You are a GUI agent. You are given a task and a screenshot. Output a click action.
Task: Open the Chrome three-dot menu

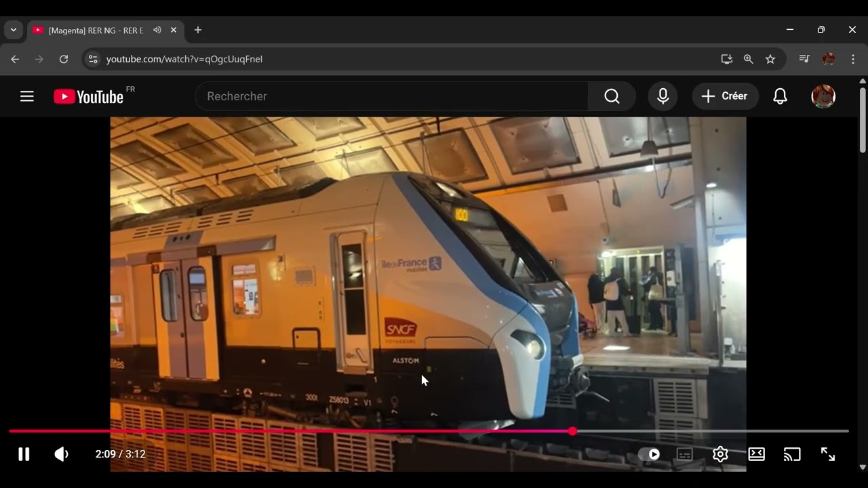(x=853, y=59)
